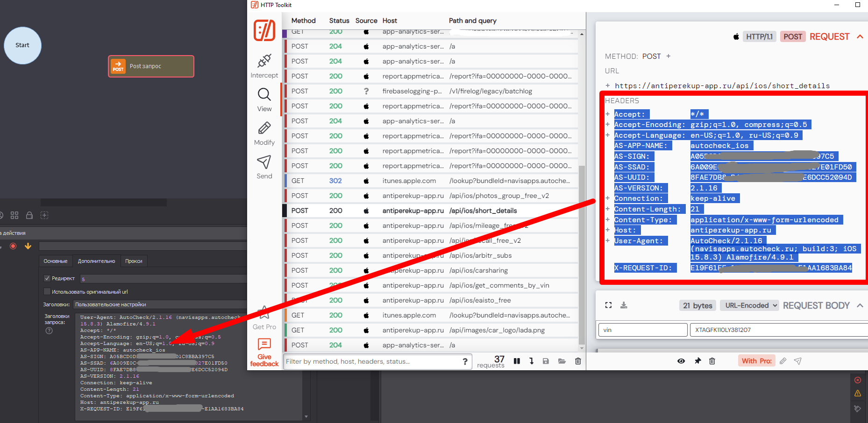Click the Редирект count field showing 5
This screenshot has height=423, width=868.
[x=164, y=279]
